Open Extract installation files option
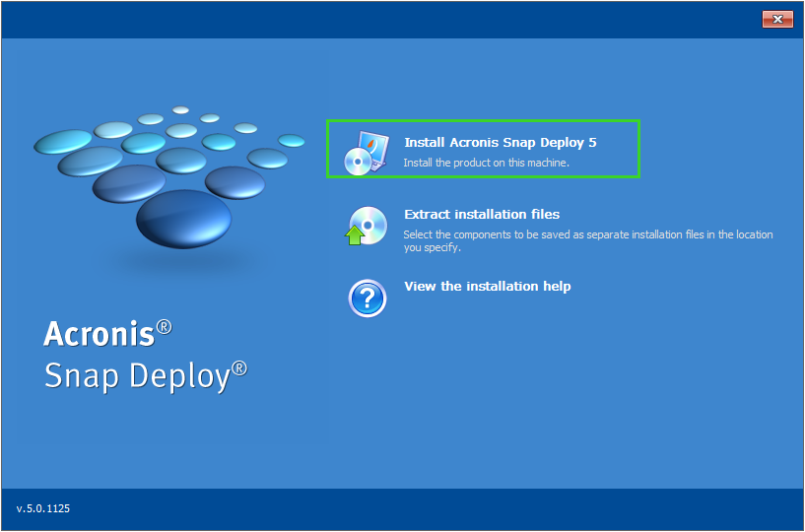 pos(482,214)
